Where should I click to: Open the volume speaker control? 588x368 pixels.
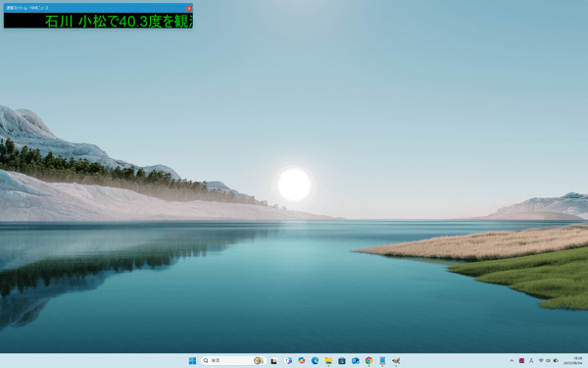[x=548, y=361]
